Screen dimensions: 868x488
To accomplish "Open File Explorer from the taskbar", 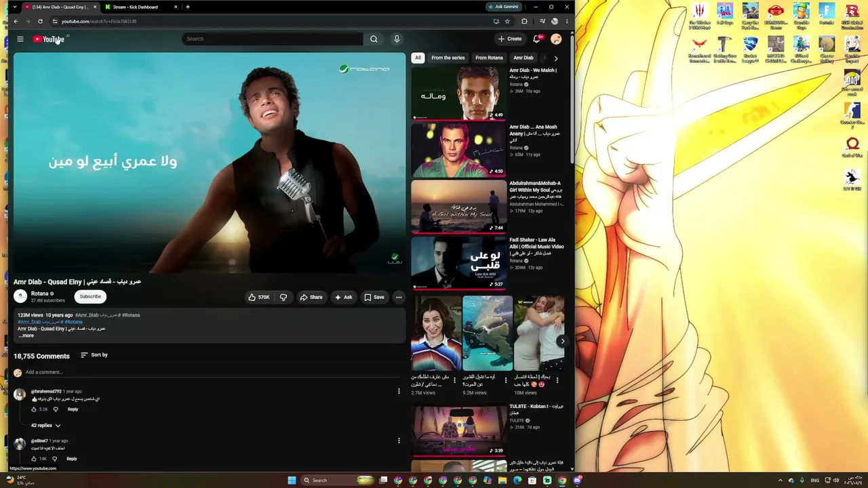I will click(502, 481).
